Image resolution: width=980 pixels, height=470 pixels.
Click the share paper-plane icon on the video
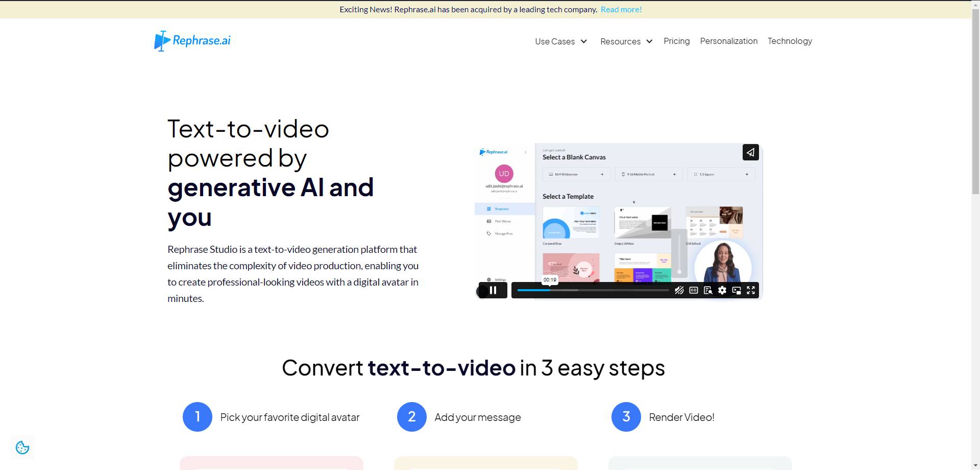[750, 152]
